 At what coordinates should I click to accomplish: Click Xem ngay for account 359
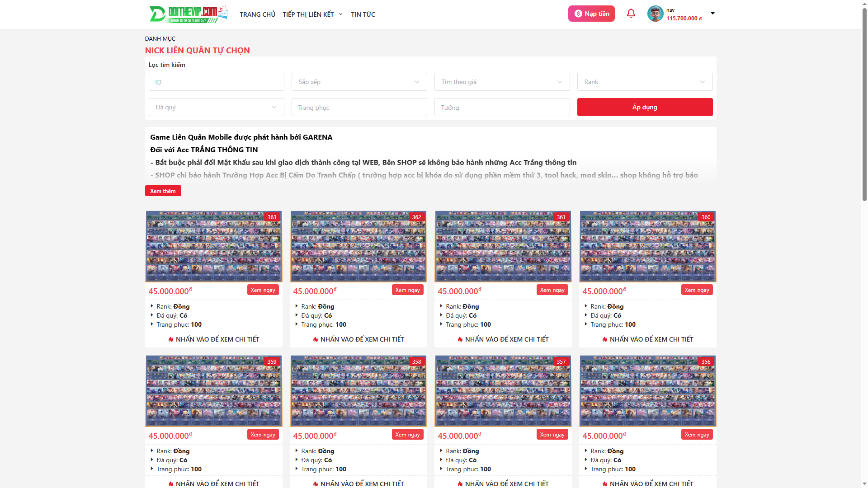coord(263,435)
